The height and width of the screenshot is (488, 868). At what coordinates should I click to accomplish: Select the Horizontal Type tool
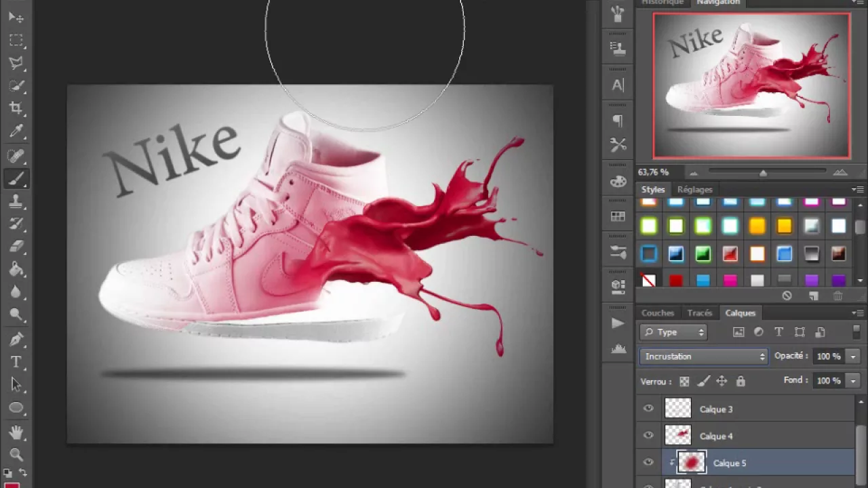click(x=16, y=362)
